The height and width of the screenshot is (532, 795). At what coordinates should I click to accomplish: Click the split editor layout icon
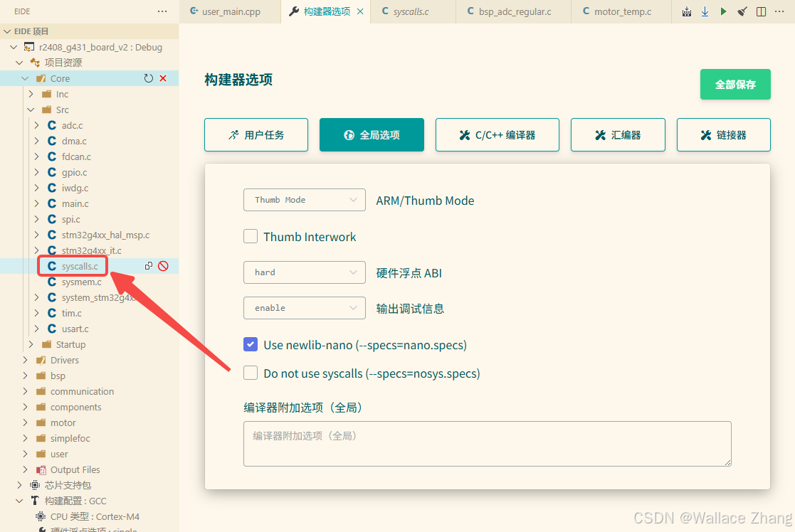coord(761,11)
